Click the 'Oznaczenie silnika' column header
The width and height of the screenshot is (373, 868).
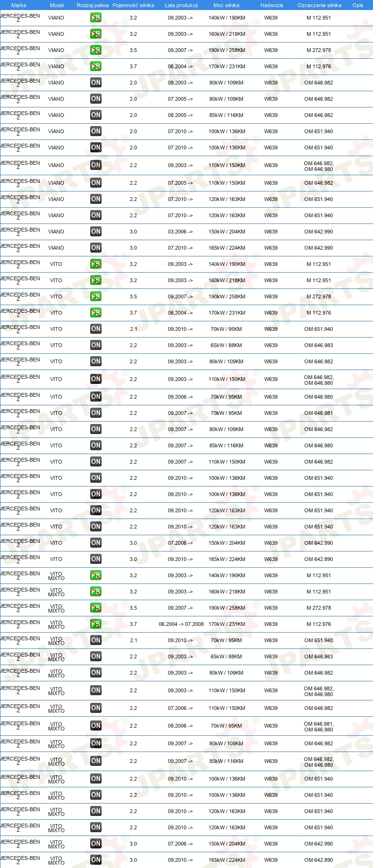pos(320,5)
